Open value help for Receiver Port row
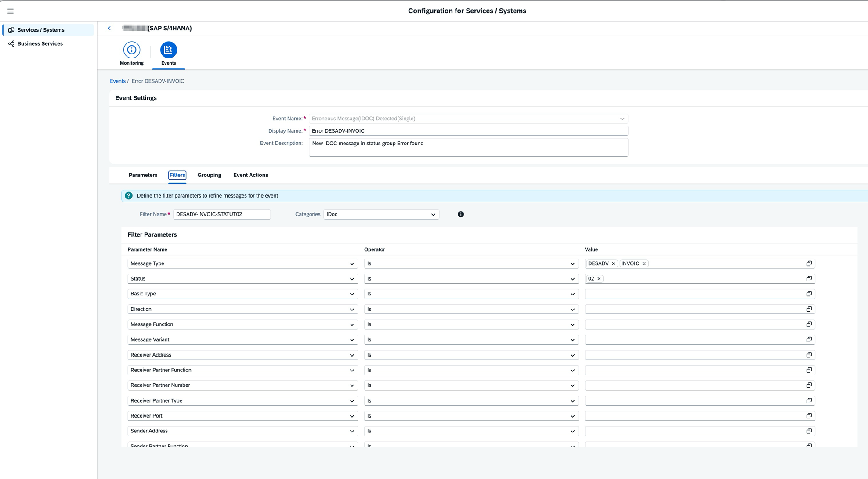This screenshot has width=868, height=479. [x=809, y=416]
